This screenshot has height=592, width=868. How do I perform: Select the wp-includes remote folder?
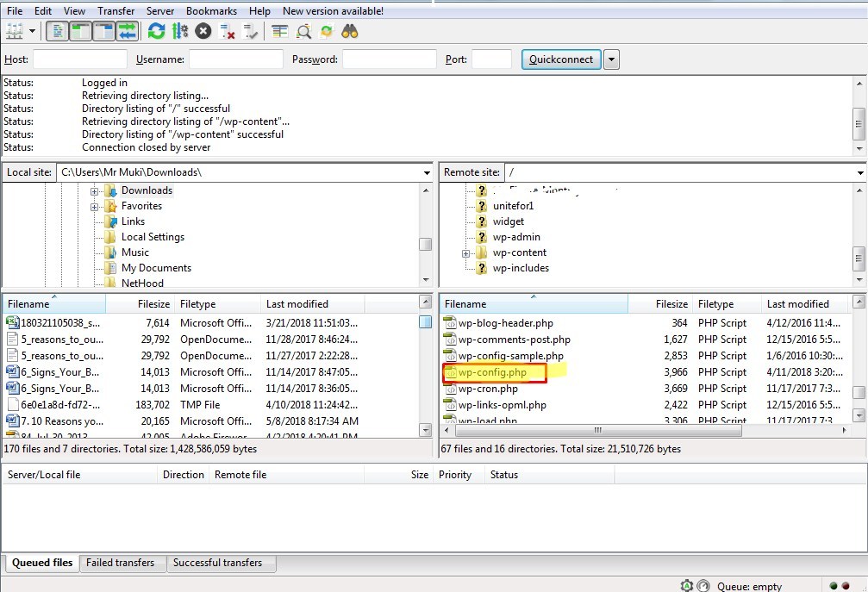coord(521,268)
